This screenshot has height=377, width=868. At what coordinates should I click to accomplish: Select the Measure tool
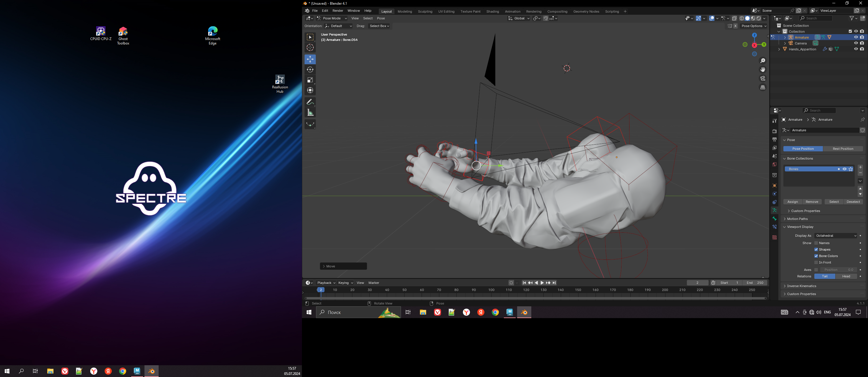click(x=310, y=113)
